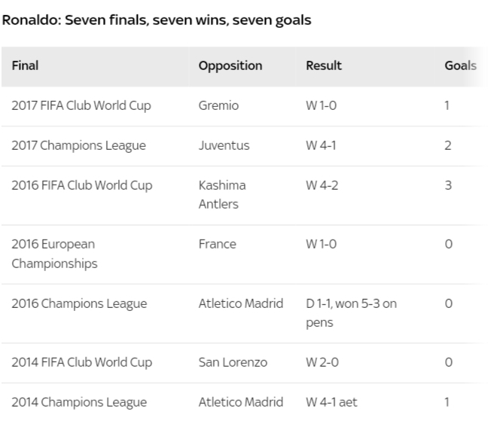This screenshot has height=448, width=497.
Task: Select the 'W 4-1 aet' result cell
Action: (331, 402)
